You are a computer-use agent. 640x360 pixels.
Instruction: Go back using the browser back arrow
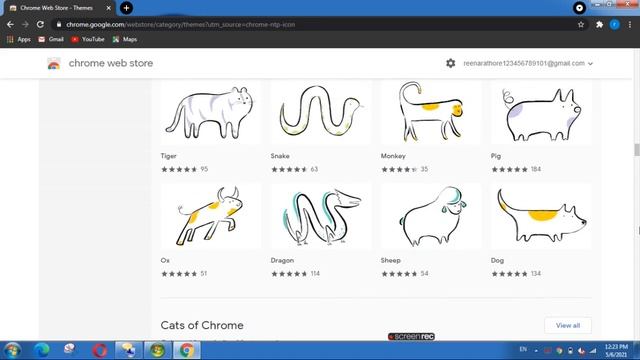click(x=10, y=24)
